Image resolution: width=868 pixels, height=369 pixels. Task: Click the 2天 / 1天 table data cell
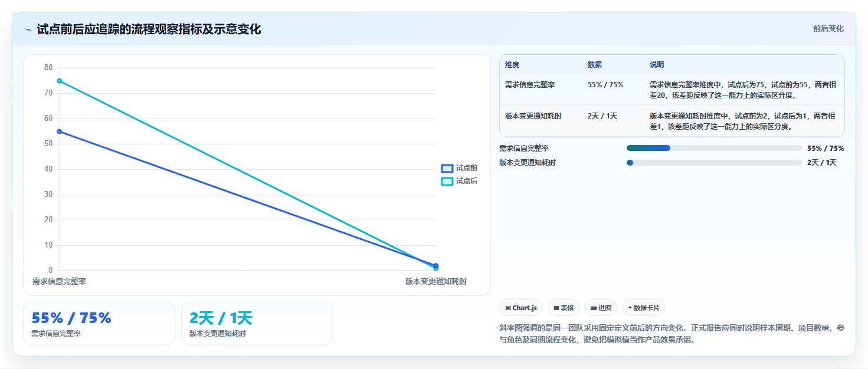[602, 116]
